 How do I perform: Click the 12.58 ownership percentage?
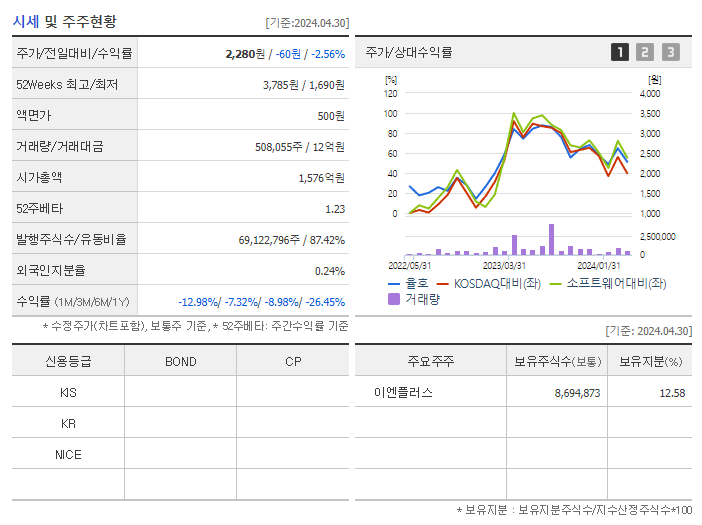pos(672,393)
